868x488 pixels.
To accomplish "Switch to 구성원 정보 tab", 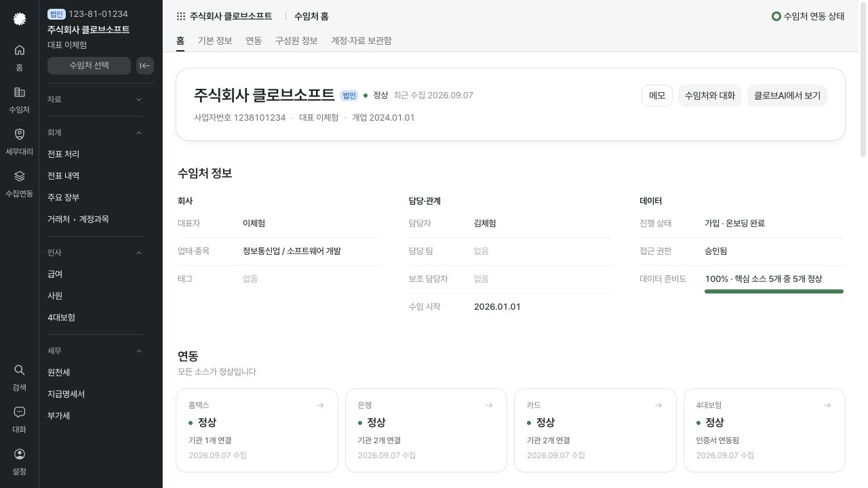I will [296, 41].
